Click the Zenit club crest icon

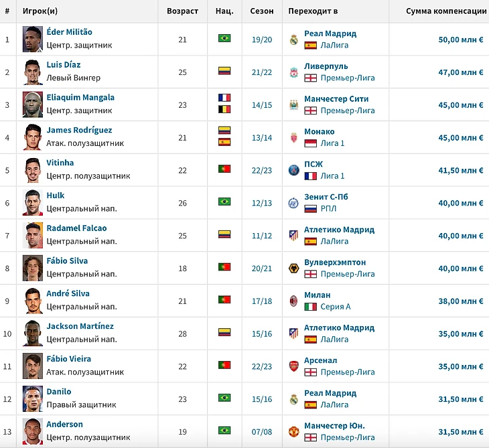pos(293,203)
